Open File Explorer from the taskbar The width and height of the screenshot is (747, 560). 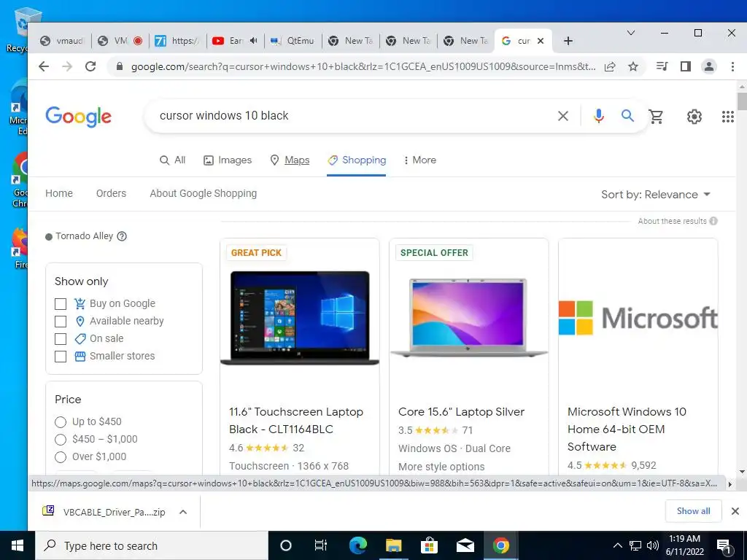tap(393, 545)
